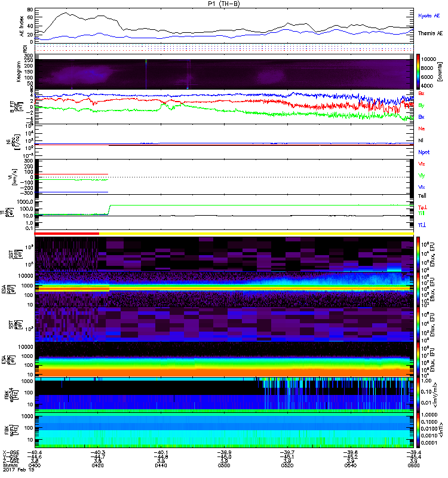Select the green By legend label
This screenshot has height=478, width=448.
[x=421, y=105]
